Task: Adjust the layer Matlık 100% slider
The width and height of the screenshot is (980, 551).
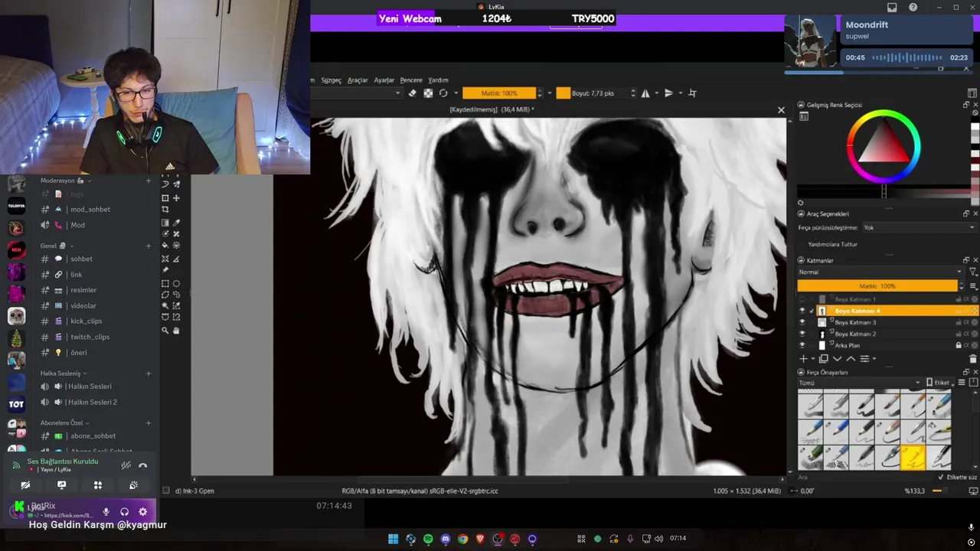Action: coord(877,285)
